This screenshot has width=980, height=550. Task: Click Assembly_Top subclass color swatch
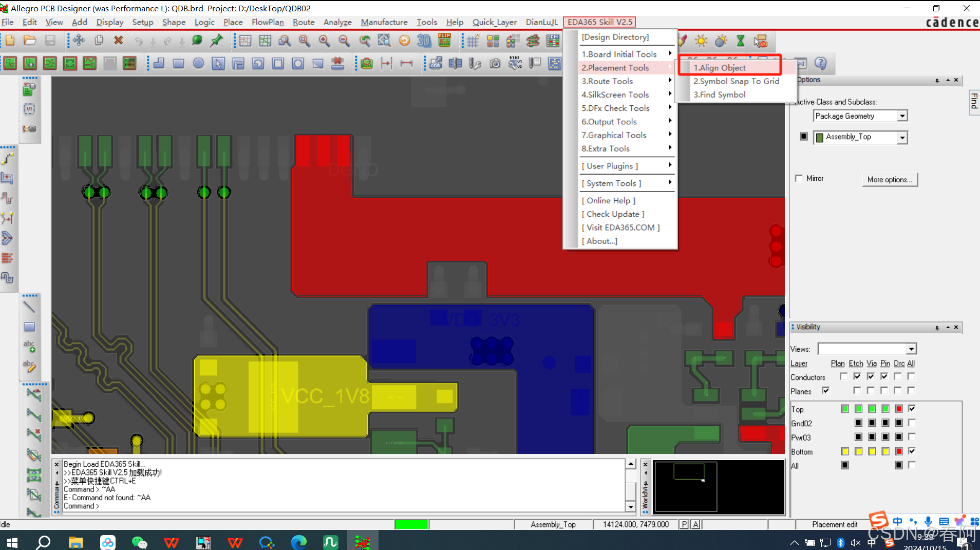pos(820,137)
